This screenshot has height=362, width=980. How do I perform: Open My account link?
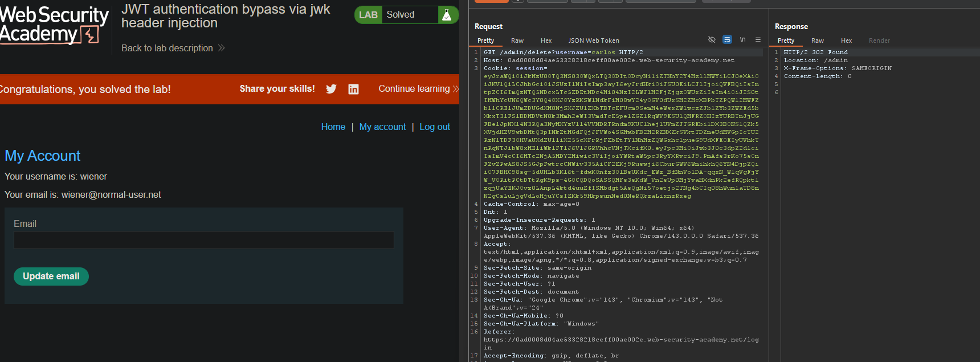pyautogui.click(x=382, y=127)
